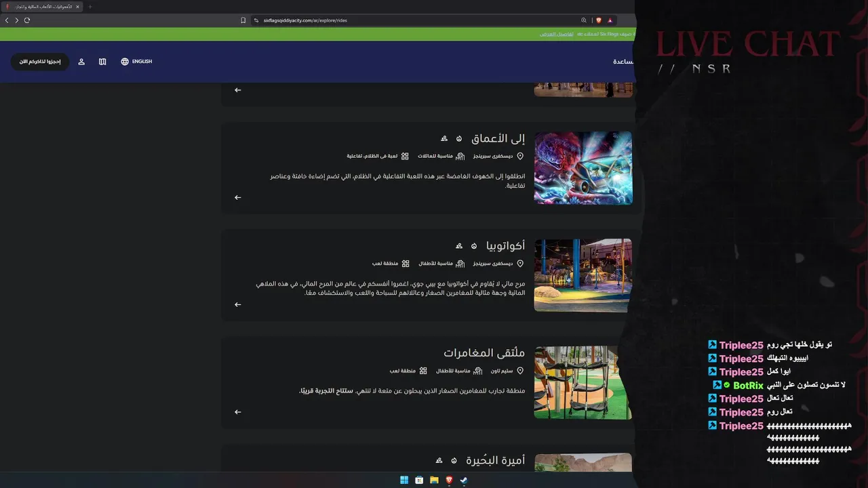Open site settings icon beside the URL
The height and width of the screenshot is (488, 868).
[x=256, y=20]
